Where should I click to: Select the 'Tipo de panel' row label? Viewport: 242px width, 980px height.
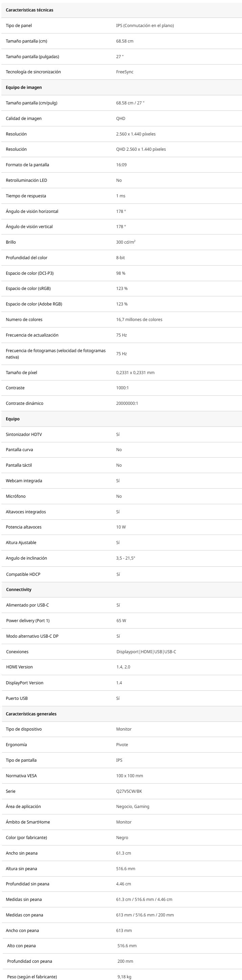pyautogui.click(x=19, y=25)
